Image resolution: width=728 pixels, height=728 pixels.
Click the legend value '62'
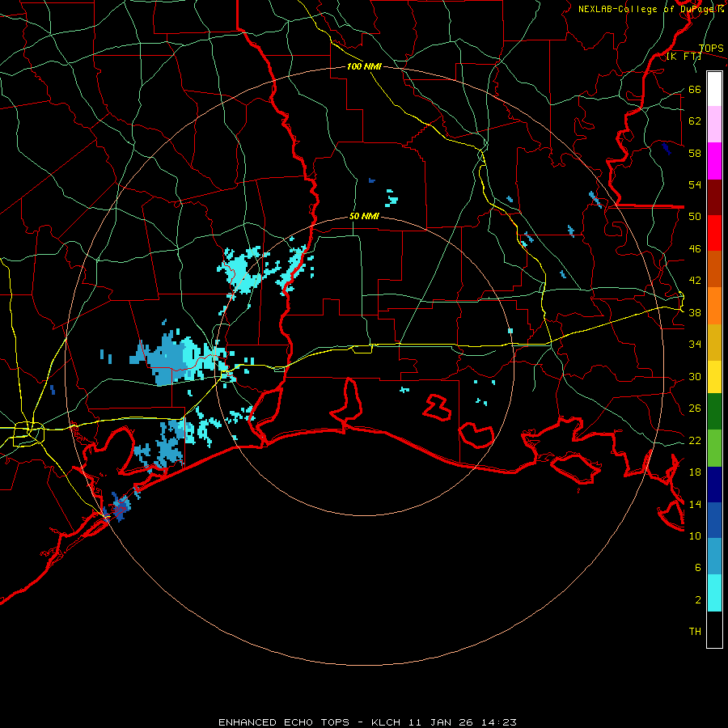click(695, 121)
